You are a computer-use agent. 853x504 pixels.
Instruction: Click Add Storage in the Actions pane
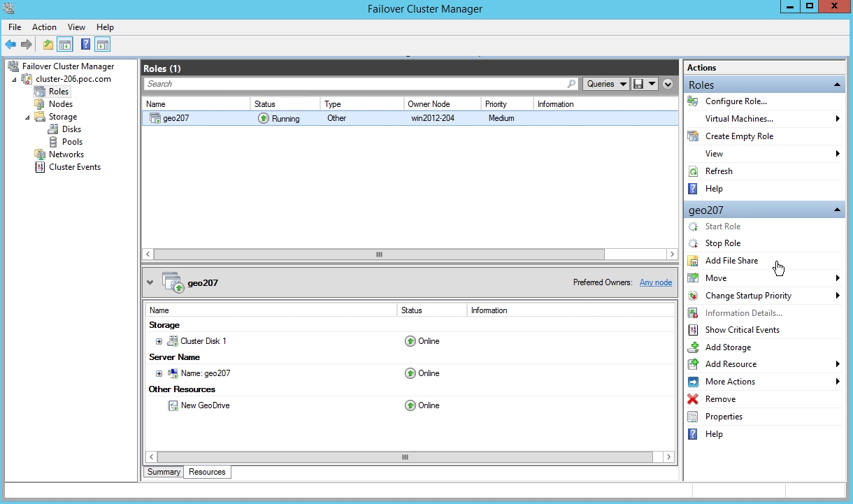point(727,347)
